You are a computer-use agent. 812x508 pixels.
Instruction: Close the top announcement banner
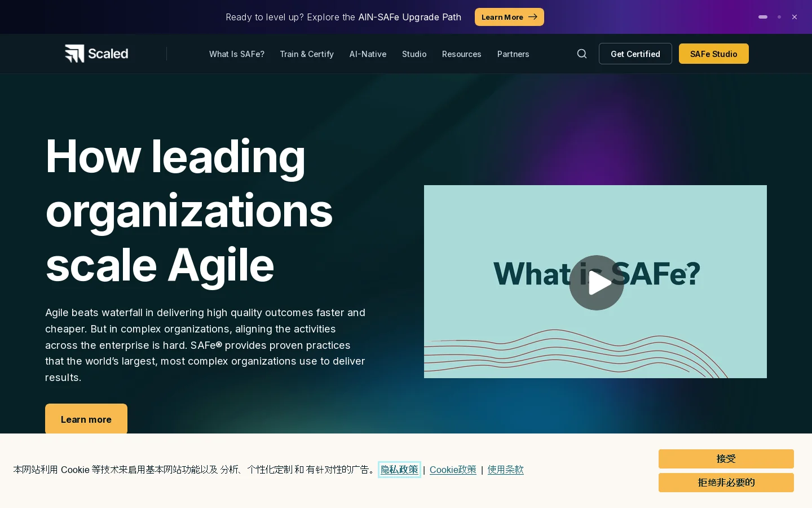click(x=795, y=17)
